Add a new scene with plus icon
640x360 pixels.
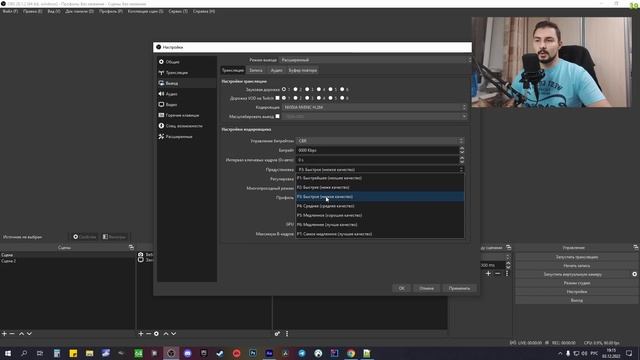tap(4, 333)
